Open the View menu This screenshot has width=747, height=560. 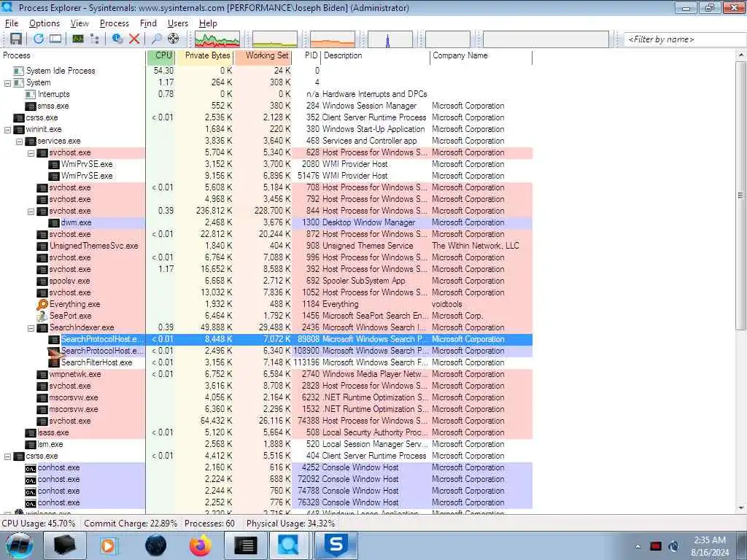point(80,23)
